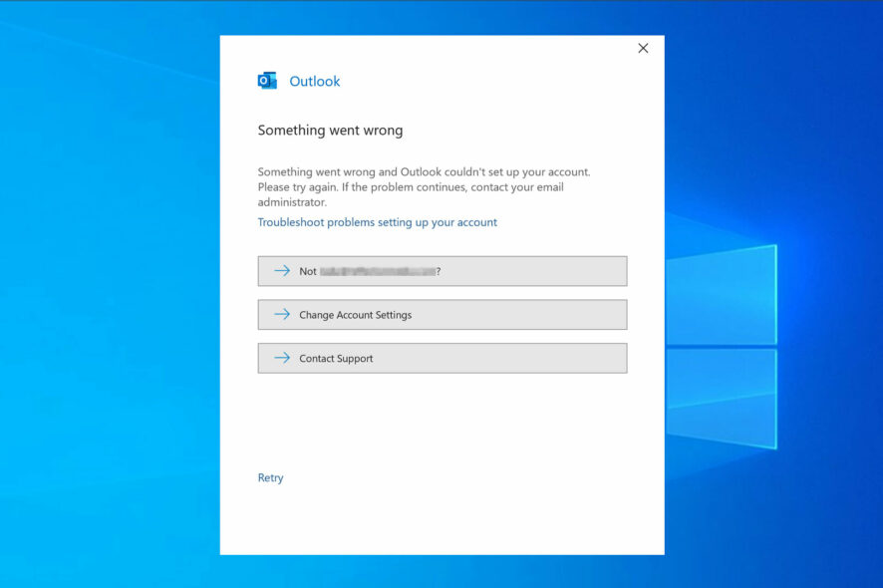
Task: Click the question mark after blurred email
Action: click(x=439, y=271)
